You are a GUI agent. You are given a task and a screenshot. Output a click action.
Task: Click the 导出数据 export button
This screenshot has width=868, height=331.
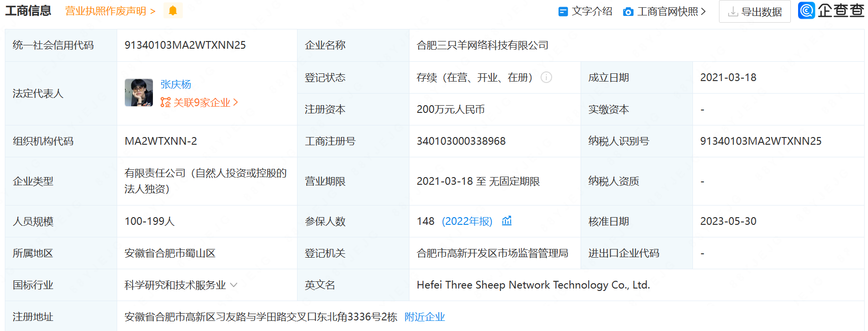coord(755,12)
